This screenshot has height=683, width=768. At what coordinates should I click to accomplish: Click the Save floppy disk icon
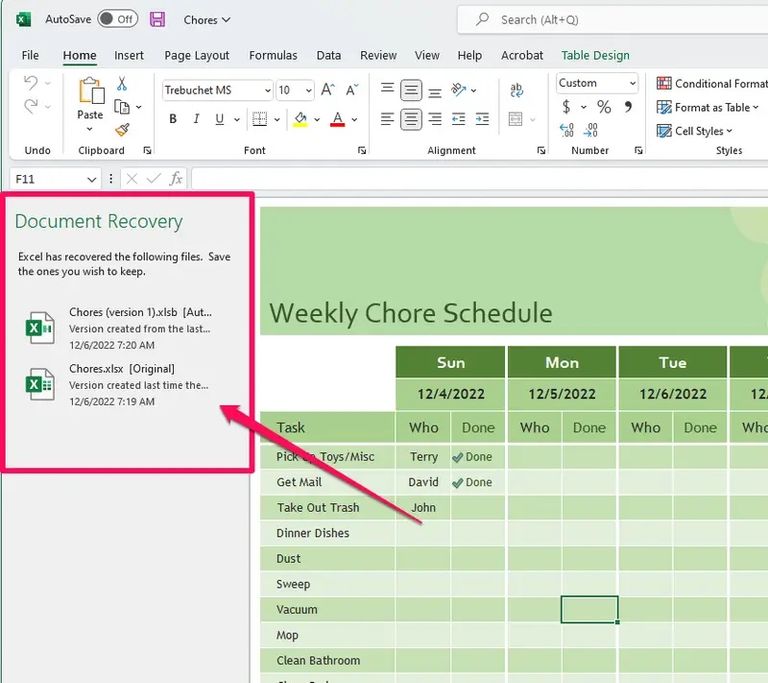tap(157, 19)
